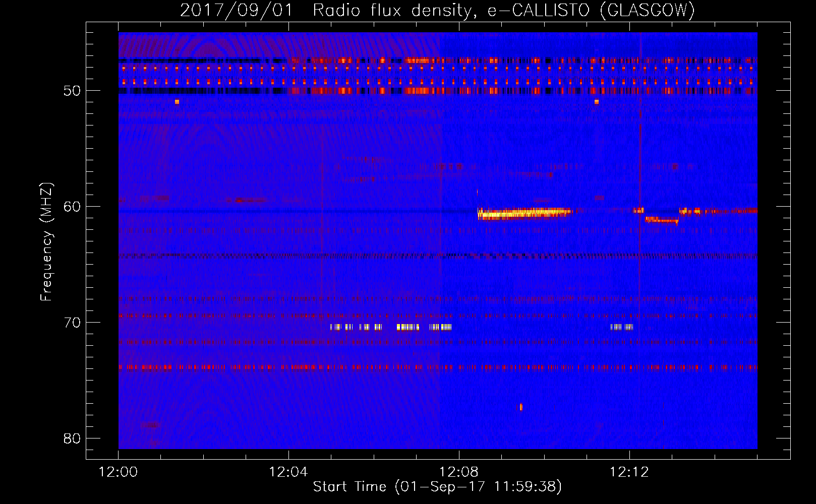This screenshot has height=504, width=816.
Task: Click the bright yellow burst near 60 MHz
Action: pos(524,213)
